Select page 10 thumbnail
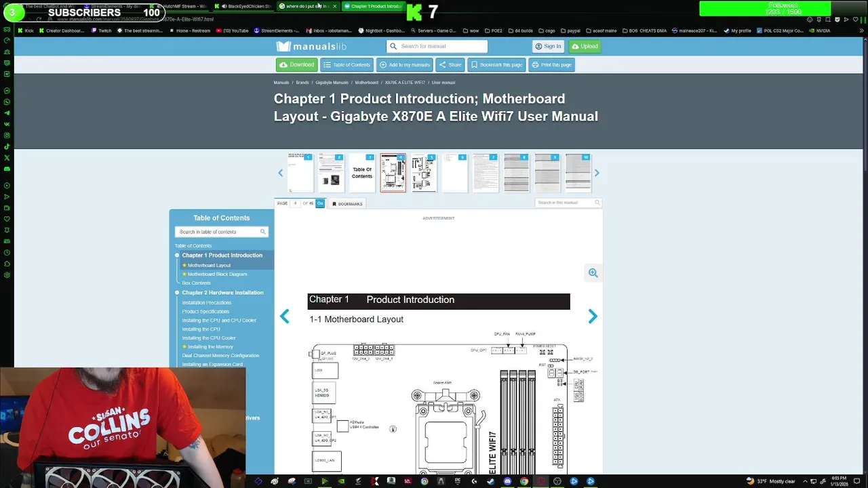The width and height of the screenshot is (868, 488). click(578, 173)
